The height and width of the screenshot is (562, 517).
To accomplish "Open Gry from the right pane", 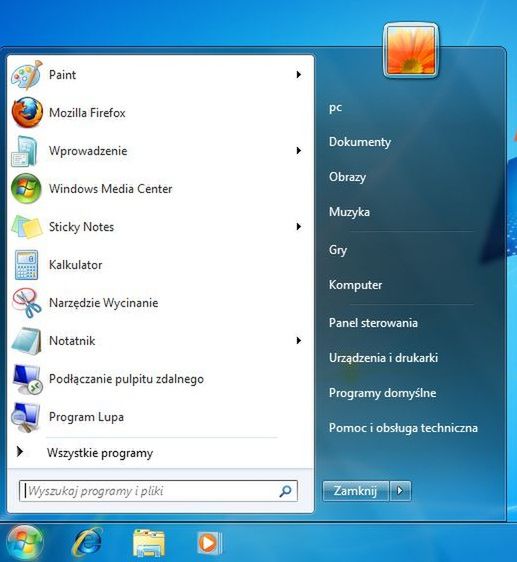I will click(x=338, y=250).
